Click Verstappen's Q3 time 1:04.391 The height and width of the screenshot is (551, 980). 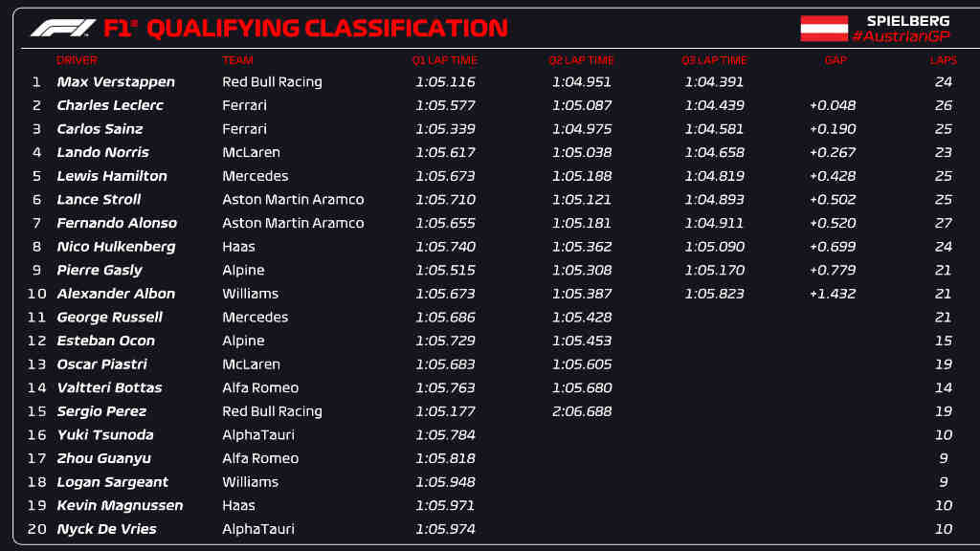[714, 82]
